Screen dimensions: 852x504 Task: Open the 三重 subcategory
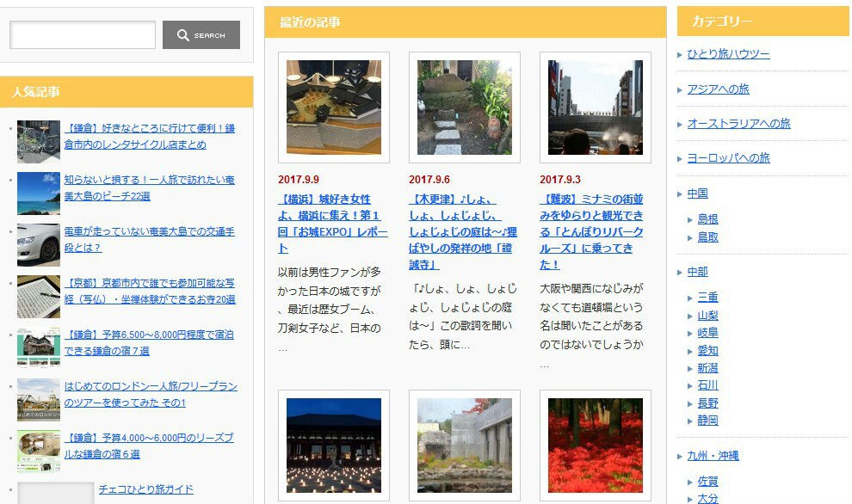click(707, 297)
